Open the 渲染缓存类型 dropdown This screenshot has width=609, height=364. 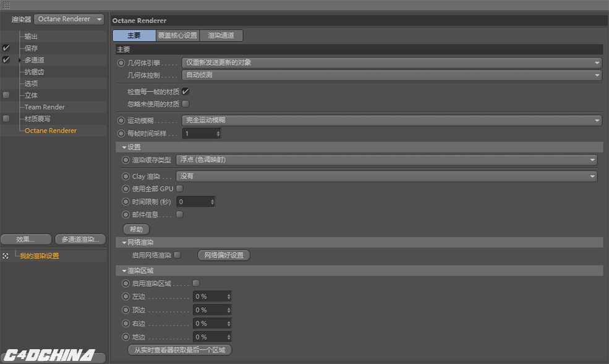387,160
